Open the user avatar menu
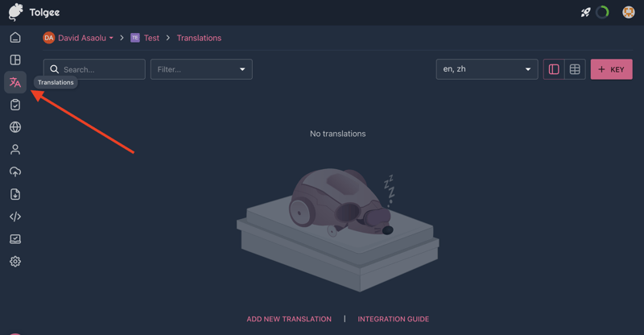Viewport: 644px width, 335px height. click(629, 12)
